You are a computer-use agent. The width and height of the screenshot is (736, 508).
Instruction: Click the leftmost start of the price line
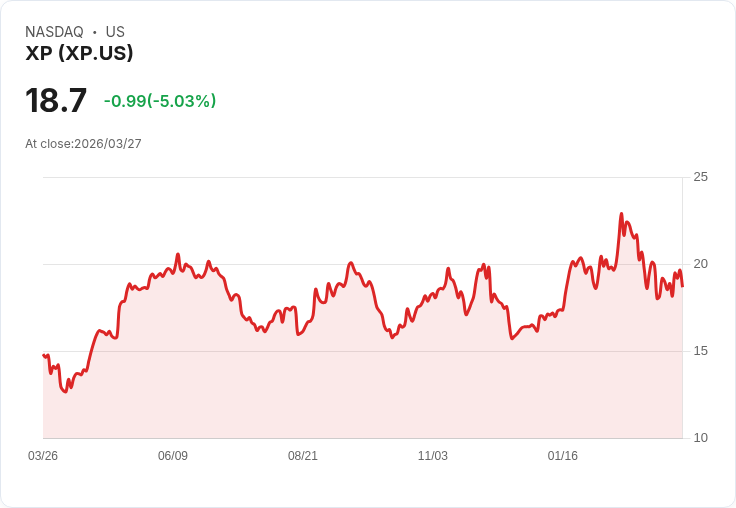pyautogui.click(x=44, y=355)
